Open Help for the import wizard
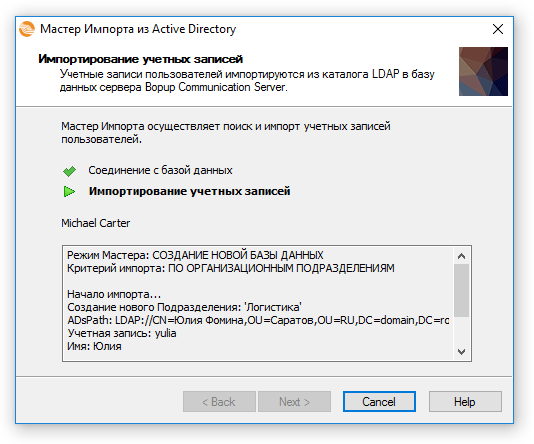534x444 pixels. point(465,402)
